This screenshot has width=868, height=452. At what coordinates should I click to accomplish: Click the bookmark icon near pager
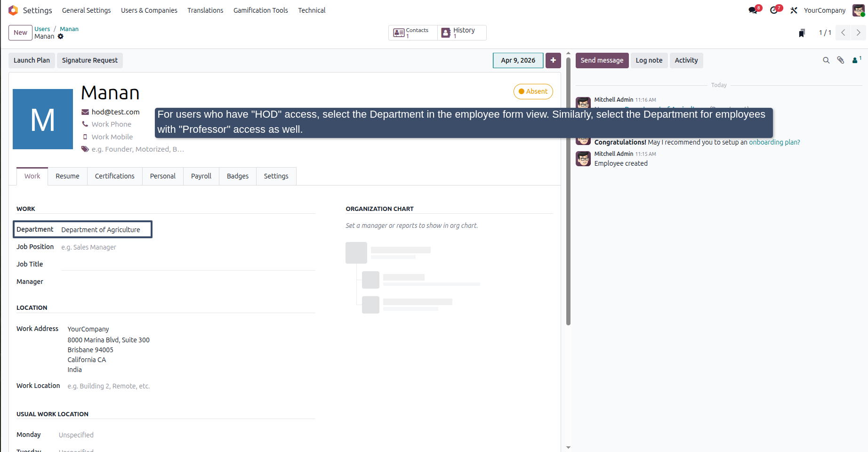[802, 33]
